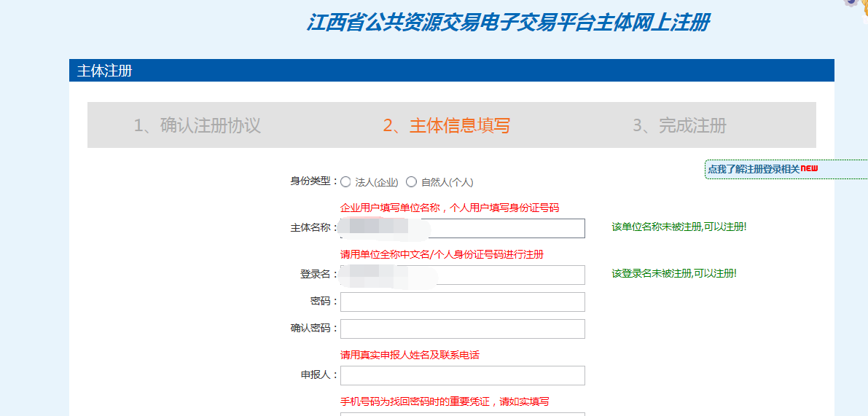
Task: Focus the 确认密码 input field
Action: tap(462, 329)
